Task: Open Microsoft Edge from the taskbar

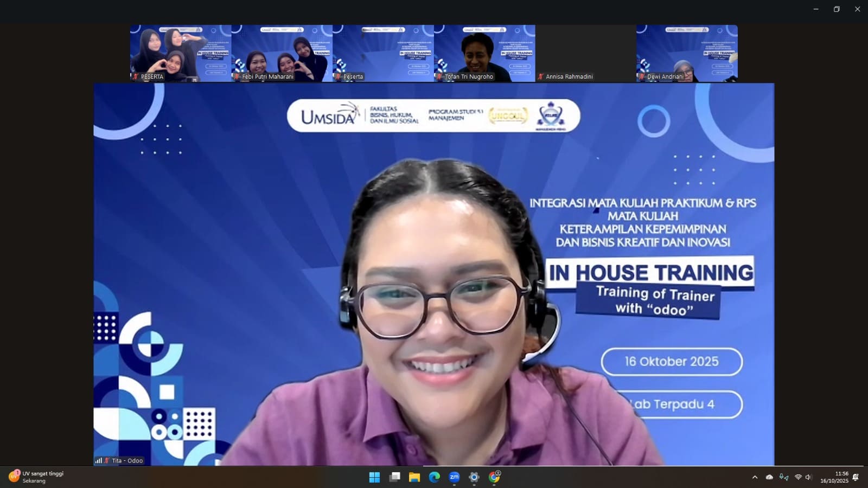Action: (435, 477)
